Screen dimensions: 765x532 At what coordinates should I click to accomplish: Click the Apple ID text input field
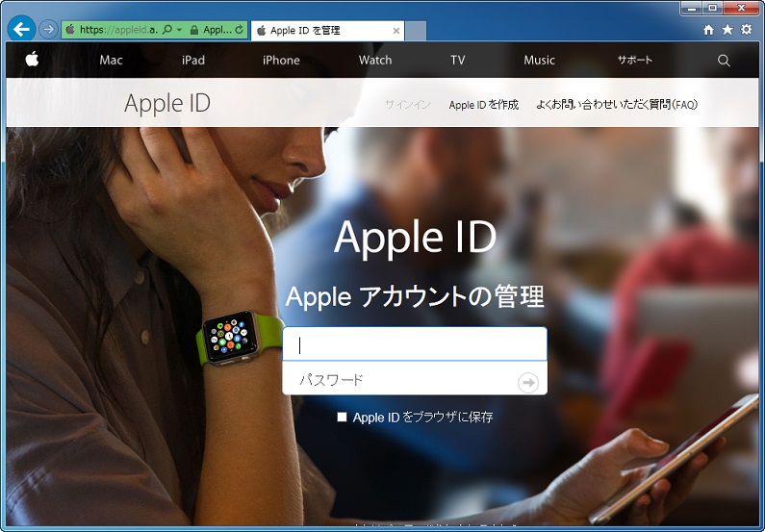pyautogui.click(x=415, y=344)
